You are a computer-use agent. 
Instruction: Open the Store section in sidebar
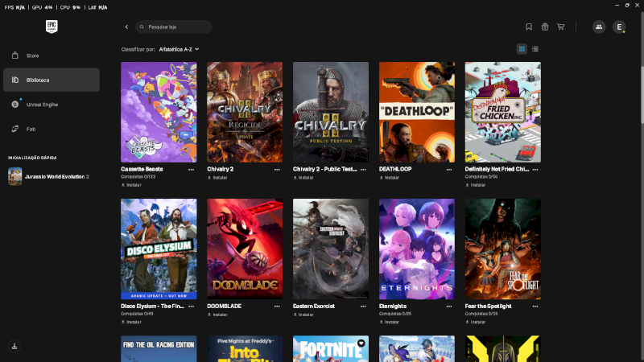coord(52,56)
